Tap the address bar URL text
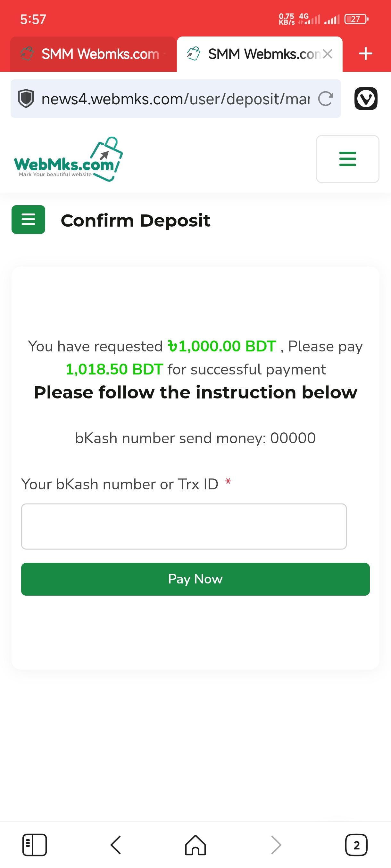391x868 pixels. [x=176, y=99]
